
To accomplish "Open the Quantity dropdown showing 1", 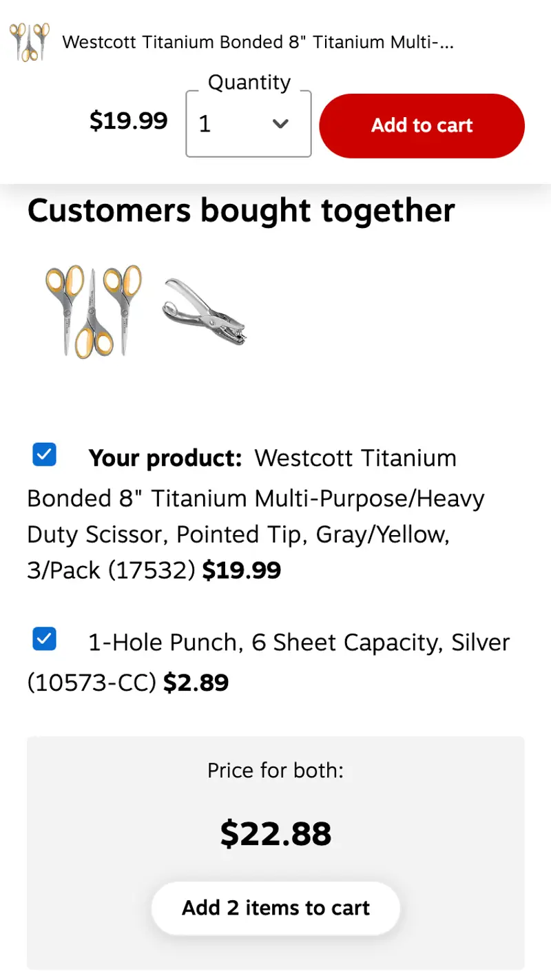I will pos(249,124).
